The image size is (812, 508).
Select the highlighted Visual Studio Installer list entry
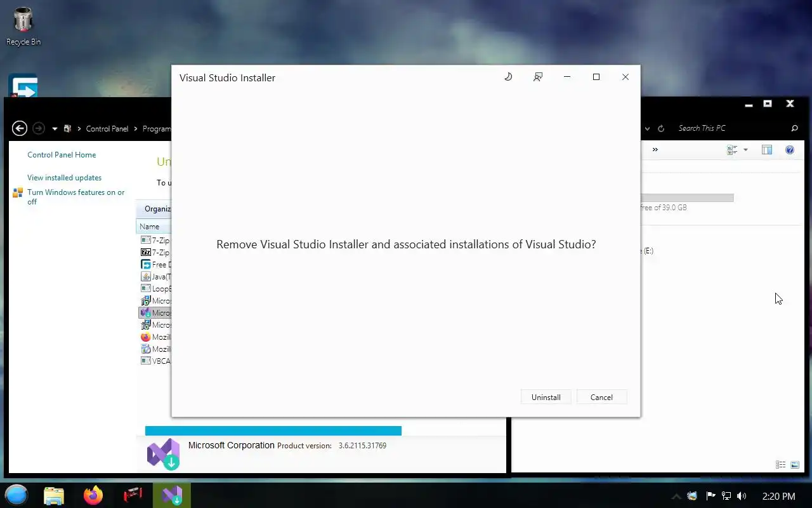[x=155, y=313]
